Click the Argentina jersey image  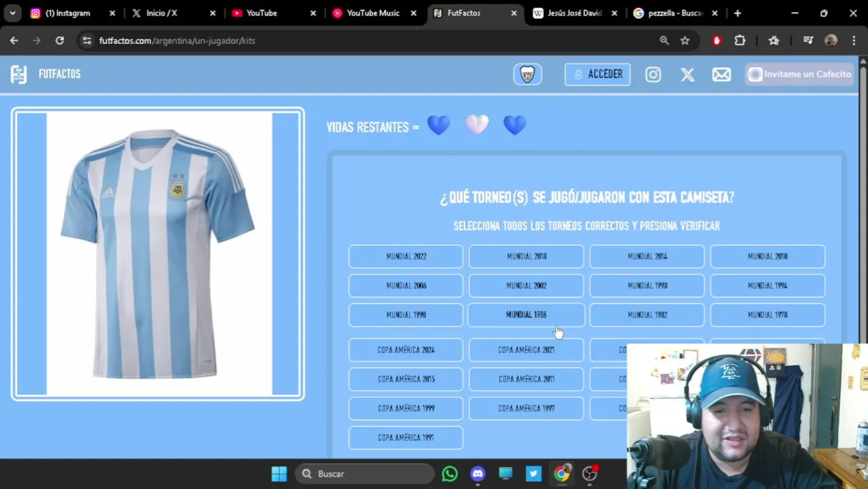tap(158, 254)
